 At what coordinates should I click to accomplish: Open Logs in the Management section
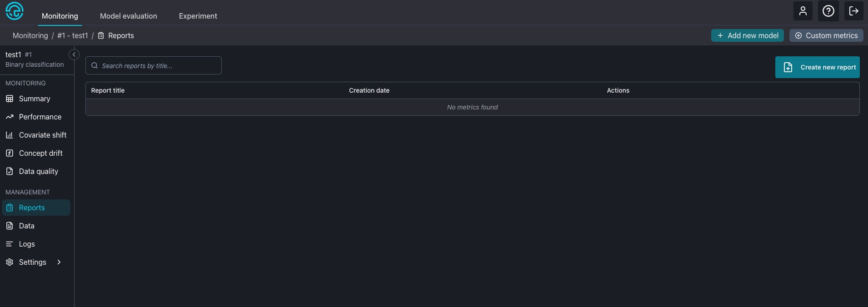(27, 244)
